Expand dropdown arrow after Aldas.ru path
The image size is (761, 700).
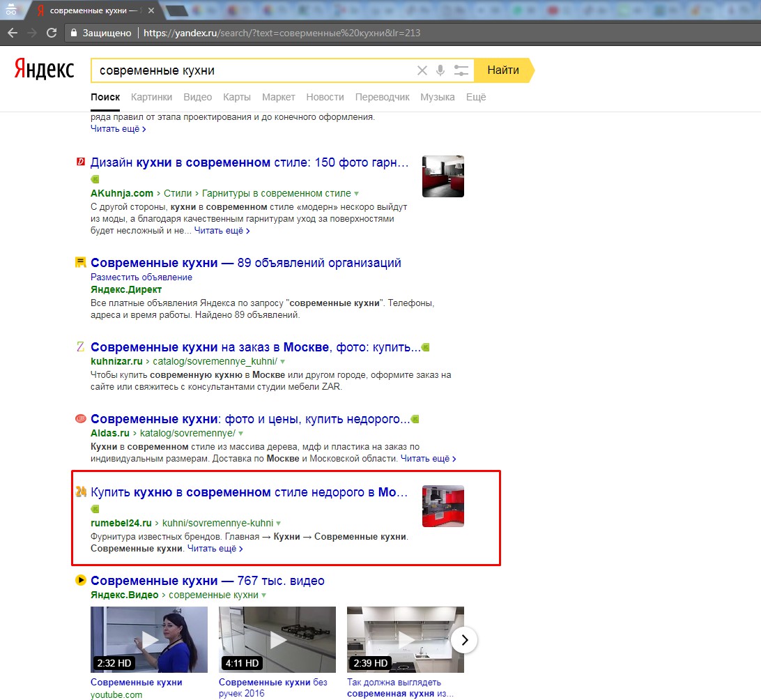(240, 433)
